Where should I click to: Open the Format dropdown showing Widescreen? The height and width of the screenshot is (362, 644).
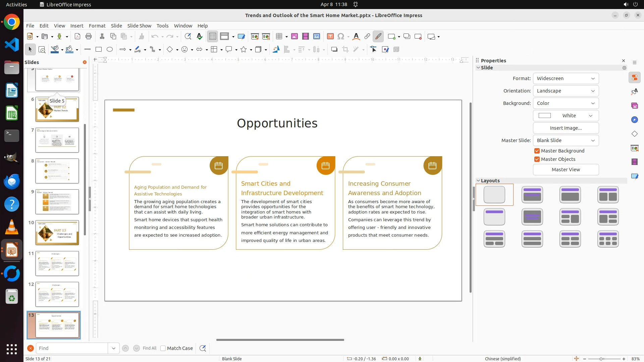coord(566,78)
